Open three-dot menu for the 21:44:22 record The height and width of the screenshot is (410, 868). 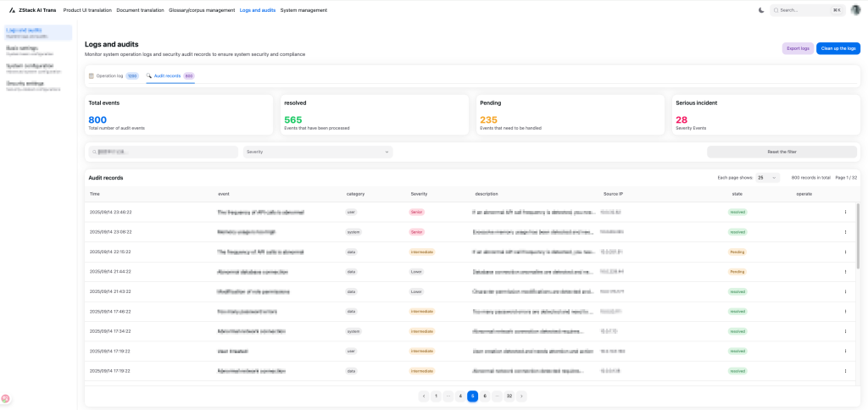pyautogui.click(x=845, y=272)
